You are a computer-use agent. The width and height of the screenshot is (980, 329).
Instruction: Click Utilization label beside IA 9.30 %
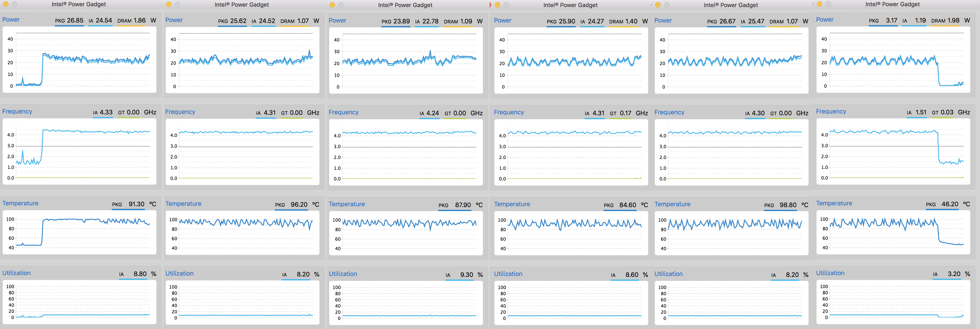tap(343, 274)
